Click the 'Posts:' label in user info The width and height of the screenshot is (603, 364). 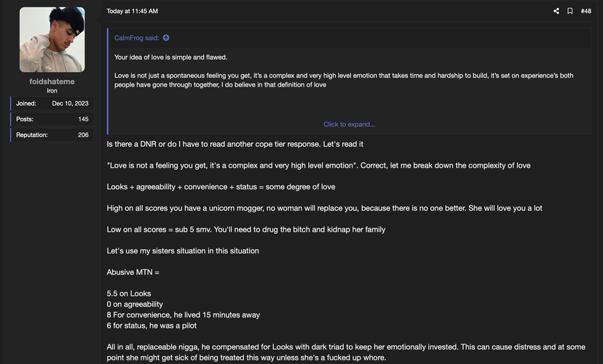pyautogui.click(x=25, y=119)
